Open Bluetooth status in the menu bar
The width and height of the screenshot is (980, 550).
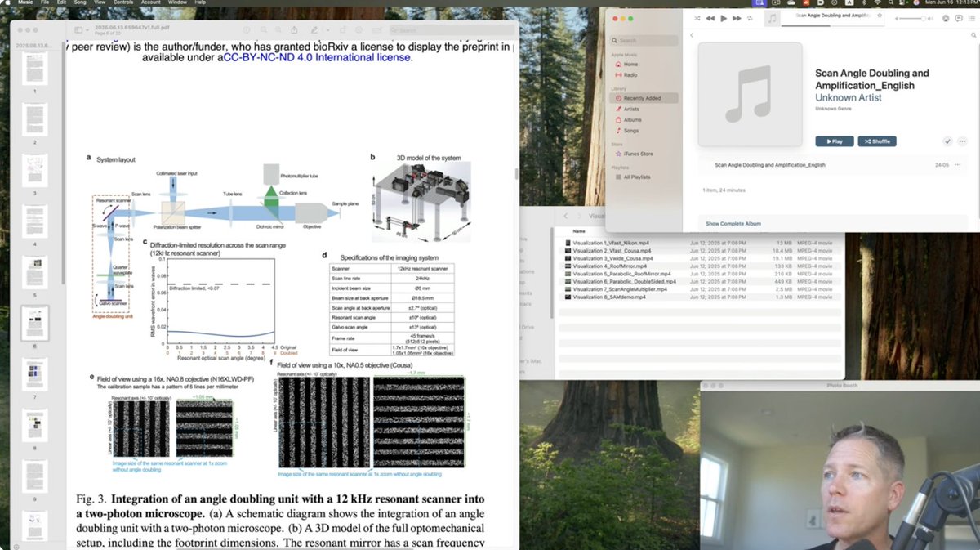[864, 3]
